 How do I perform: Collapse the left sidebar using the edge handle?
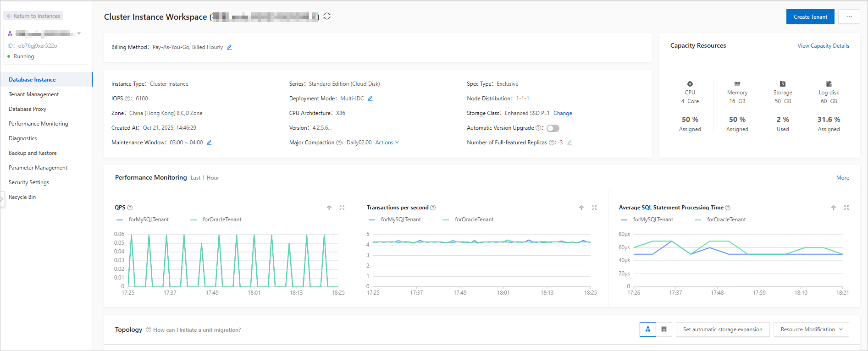(x=2, y=199)
